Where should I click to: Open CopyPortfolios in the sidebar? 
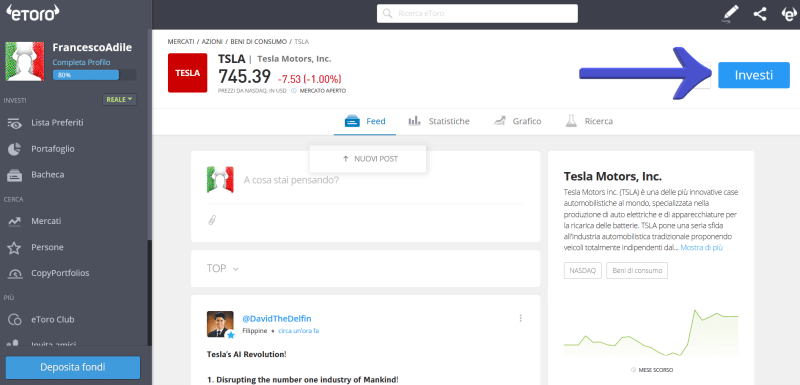pyautogui.click(x=60, y=273)
